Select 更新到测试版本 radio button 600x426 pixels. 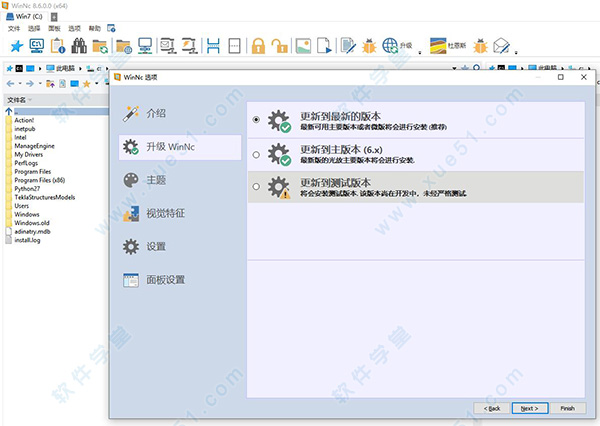pyautogui.click(x=256, y=186)
